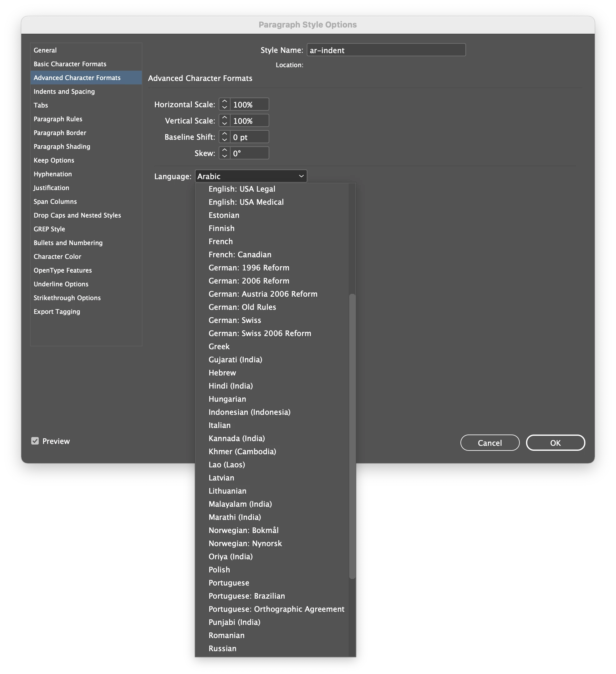616x674 pixels.
Task: Click the Skew value field
Action: click(x=249, y=153)
